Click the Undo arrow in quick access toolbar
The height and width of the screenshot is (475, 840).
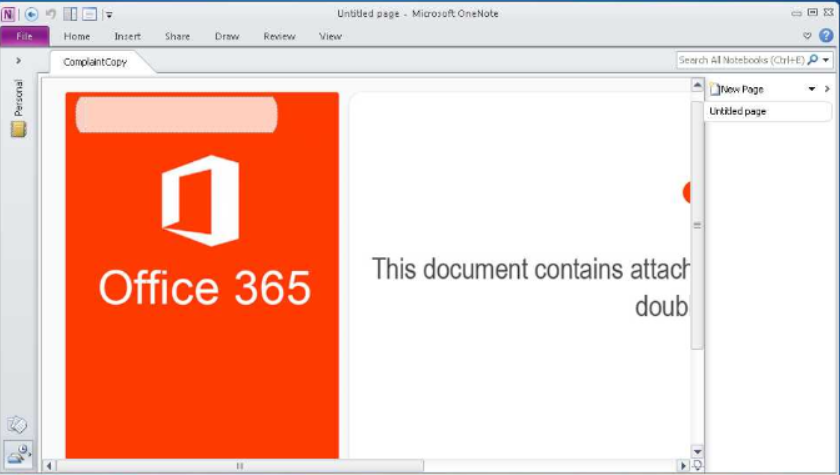pyautogui.click(x=51, y=14)
